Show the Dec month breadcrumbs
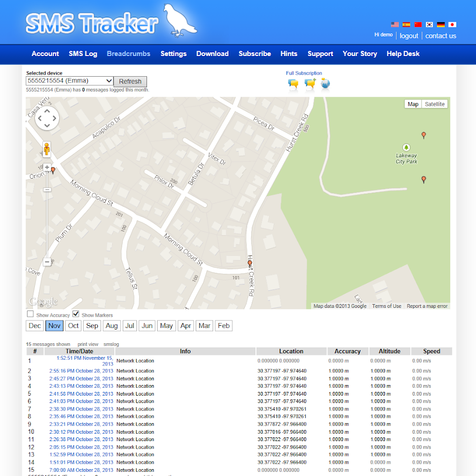The width and height of the screenshot is (476, 476). (34, 326)
